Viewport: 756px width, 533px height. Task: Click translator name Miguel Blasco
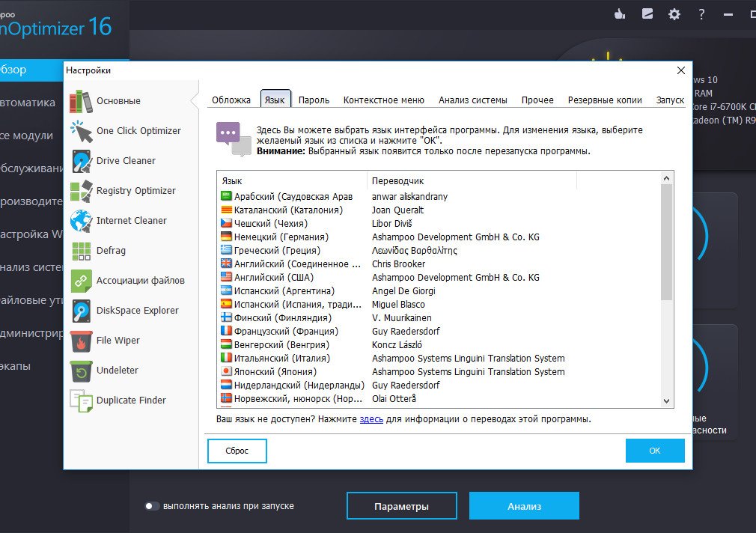(x=398, y=305)
